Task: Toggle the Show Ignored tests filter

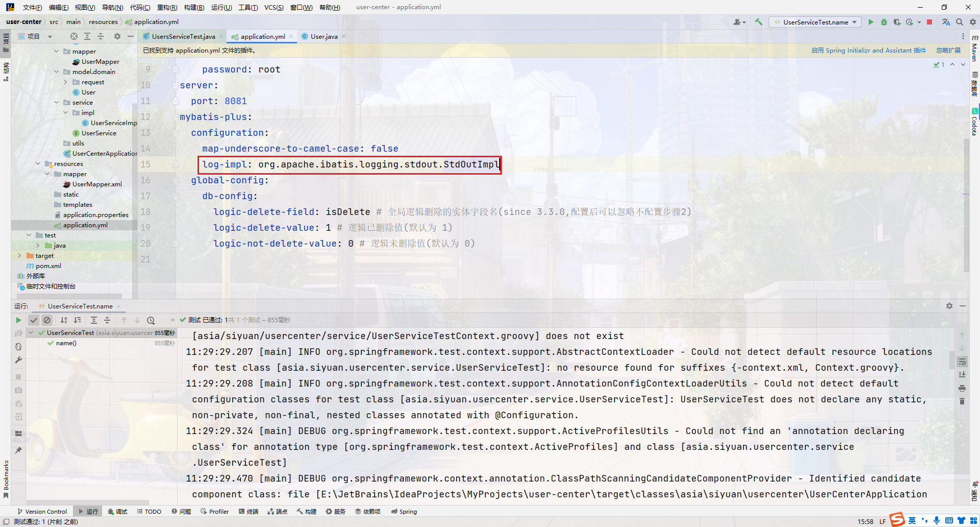Action: (x=47, y=320)
